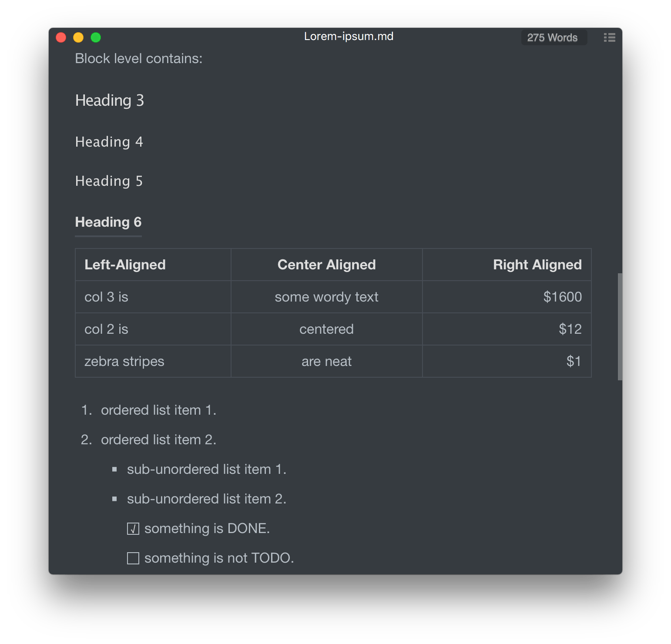
Task: Click the $12 table cell
Action: coord(507,329)
